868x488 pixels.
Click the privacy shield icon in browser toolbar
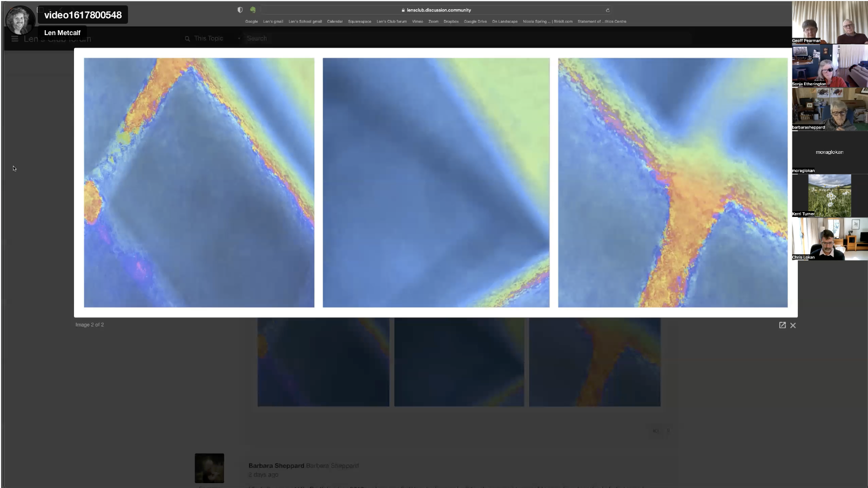coord(240,10)
